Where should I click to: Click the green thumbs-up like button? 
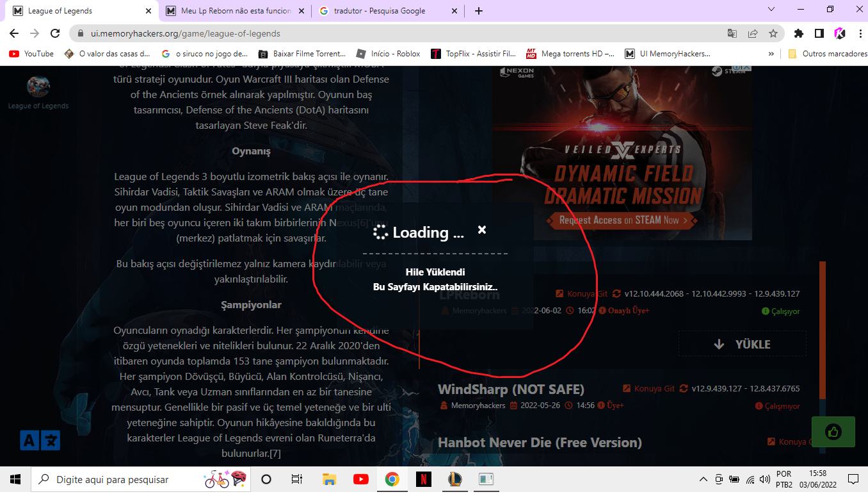[833, 432]
